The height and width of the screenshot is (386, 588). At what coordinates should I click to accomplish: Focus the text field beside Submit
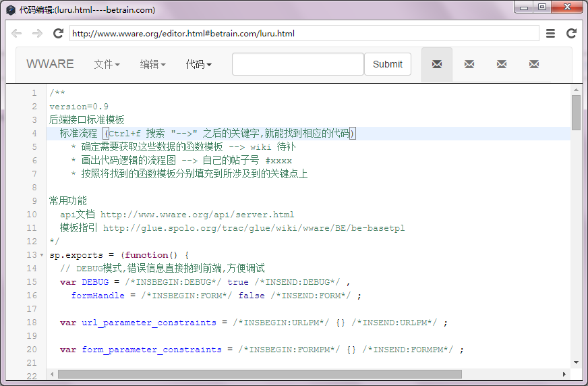point(298,64)
